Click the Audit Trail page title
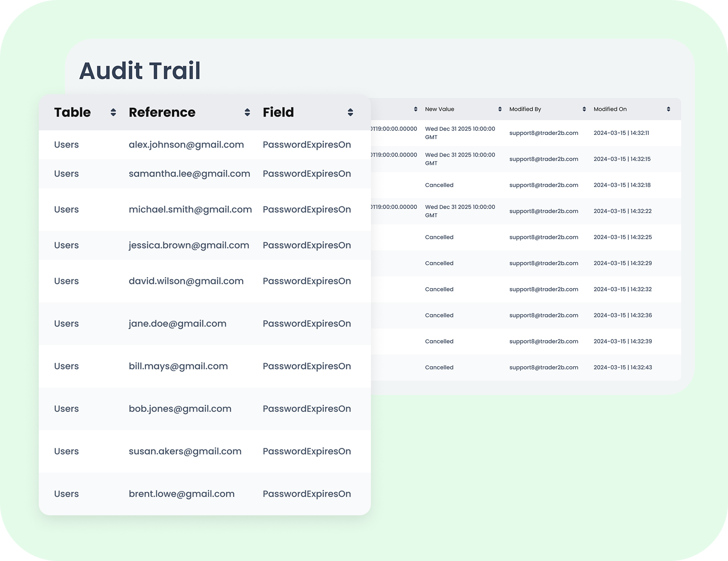The height and width of the screenshot is (561, 728). click(x=140, y=71)
